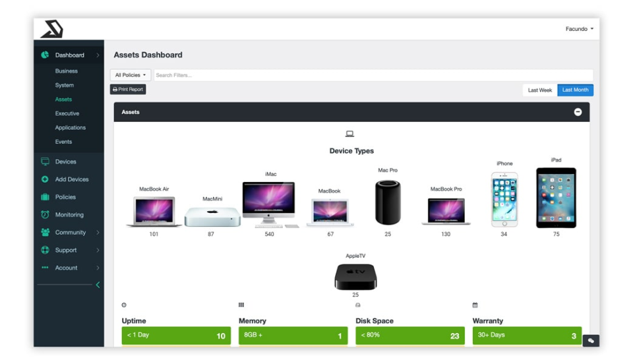
Task: Click the Addigy logo icon
Action: pyautogui.click(x=52, y=28)
